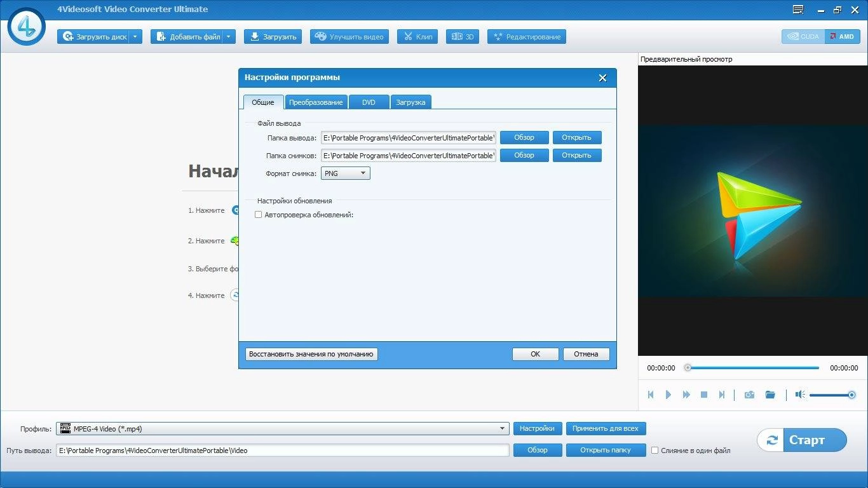Switch to the Общие tab
868x488 pixels.
(263, 102)
